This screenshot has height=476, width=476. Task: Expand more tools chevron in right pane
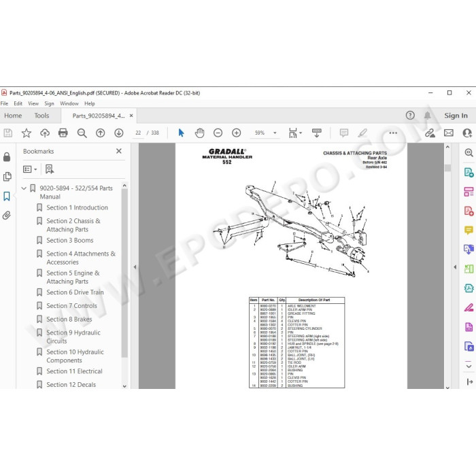pyautogui.click(x=469, y=366)
